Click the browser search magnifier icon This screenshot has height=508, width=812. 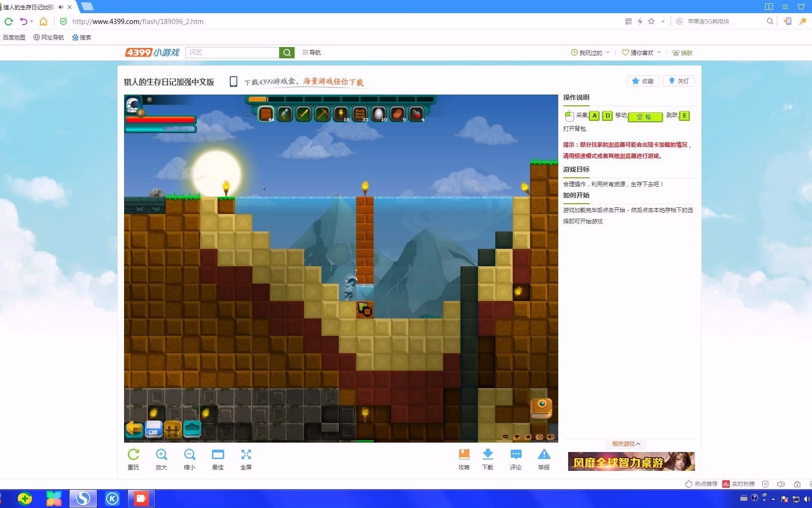click(770, 21)
